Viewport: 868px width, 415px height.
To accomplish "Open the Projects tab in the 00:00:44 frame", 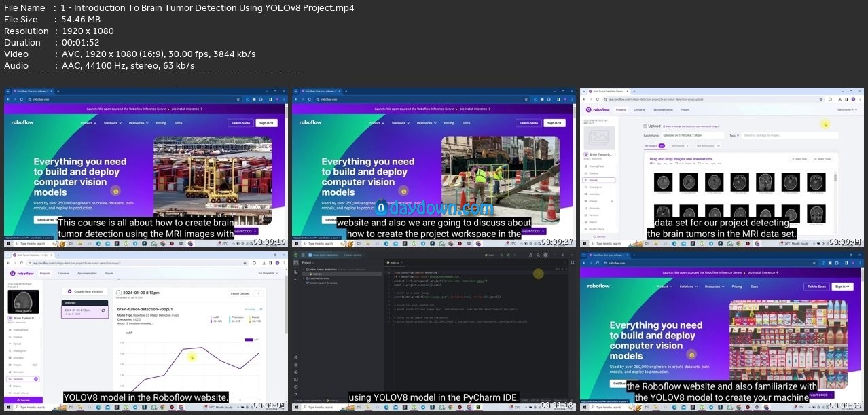I will [x=621, y=109].
